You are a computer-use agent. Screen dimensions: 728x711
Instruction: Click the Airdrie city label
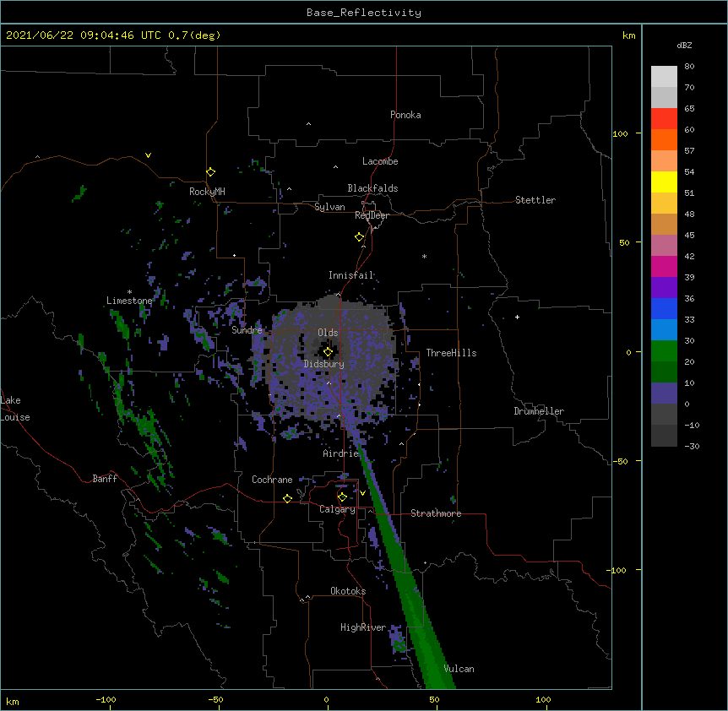pyautogui.click(x=340, y=453)
